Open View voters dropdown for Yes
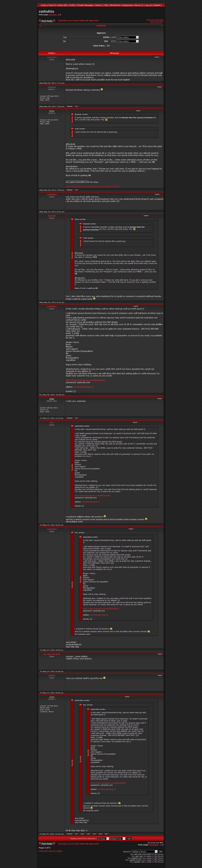Screen dimensions: 202x868 [127, 37]
